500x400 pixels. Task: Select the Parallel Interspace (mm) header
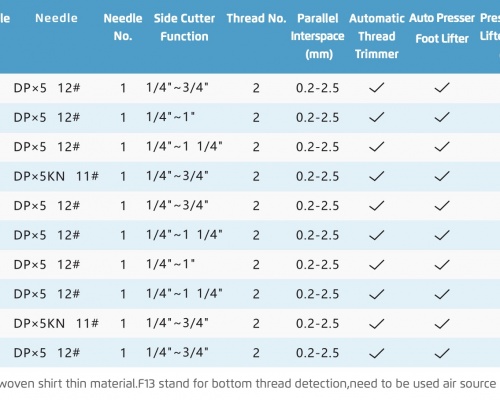(x=318, y=36)
